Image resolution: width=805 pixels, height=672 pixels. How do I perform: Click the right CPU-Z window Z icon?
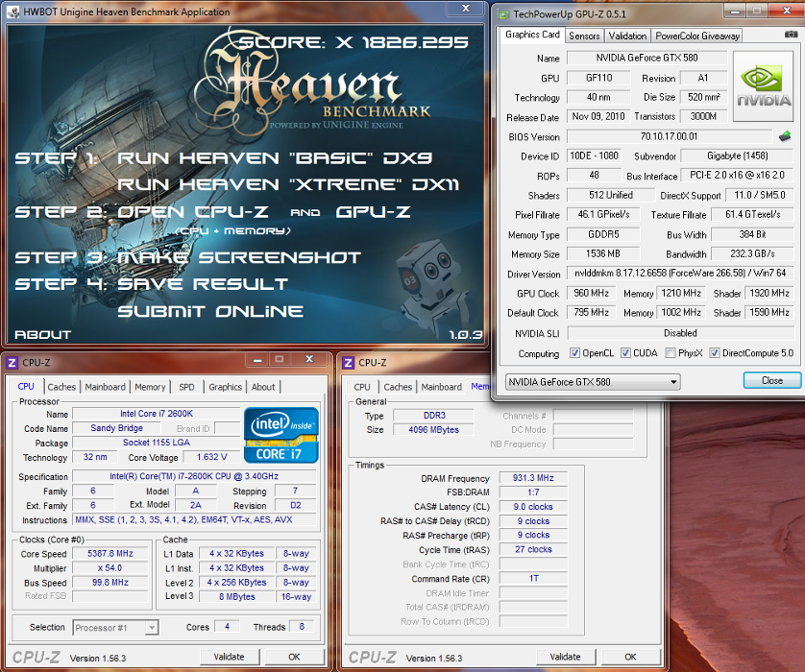tap(348, 363)
